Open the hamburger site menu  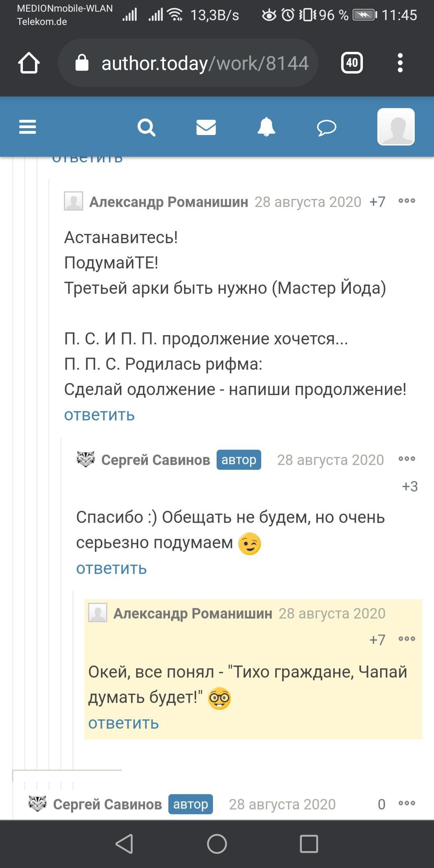(x=27, y=127)
